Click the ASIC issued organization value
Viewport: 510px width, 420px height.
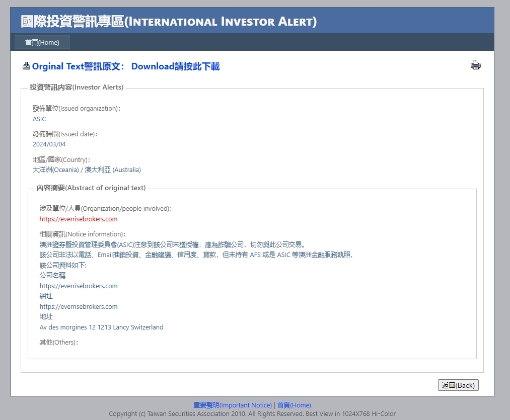click(39, 119)
